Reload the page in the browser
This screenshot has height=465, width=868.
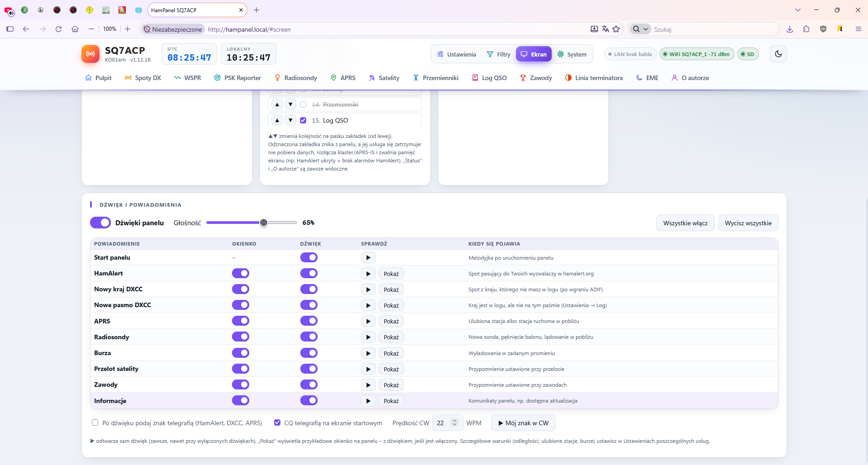point(58,29)
